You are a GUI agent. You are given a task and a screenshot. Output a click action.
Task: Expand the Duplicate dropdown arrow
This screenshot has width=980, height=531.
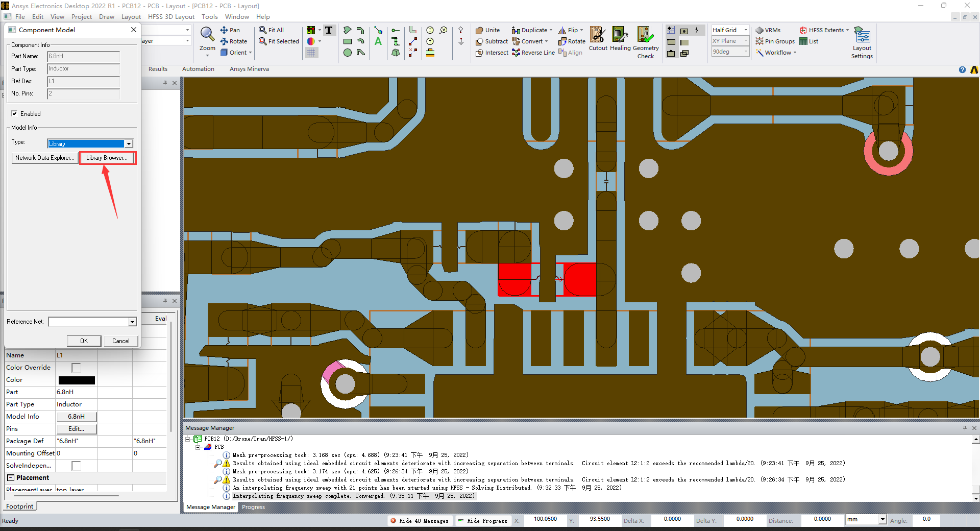[x=551, y=30]
